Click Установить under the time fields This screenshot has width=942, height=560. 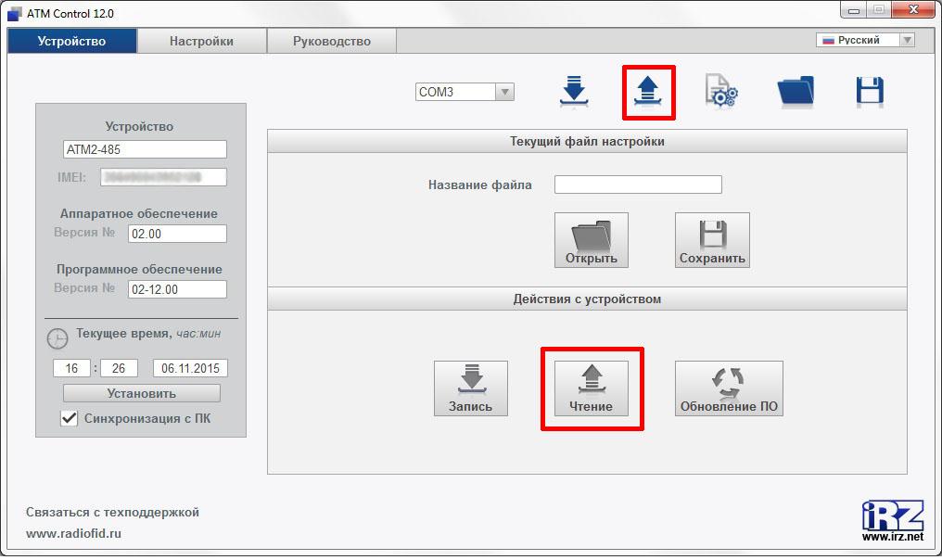(x=141, y=392)
